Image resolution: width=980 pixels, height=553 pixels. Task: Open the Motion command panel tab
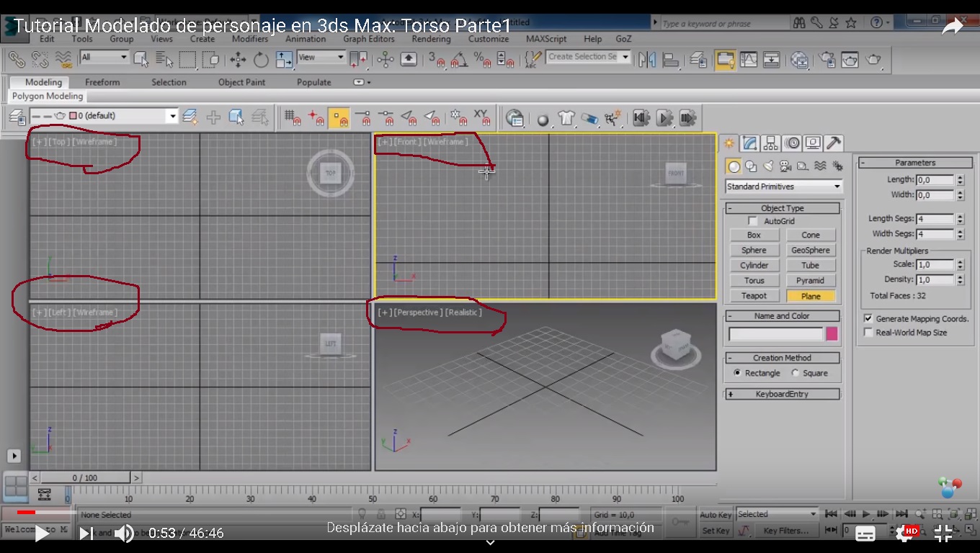pyautogui.click(x=792, y=143)
